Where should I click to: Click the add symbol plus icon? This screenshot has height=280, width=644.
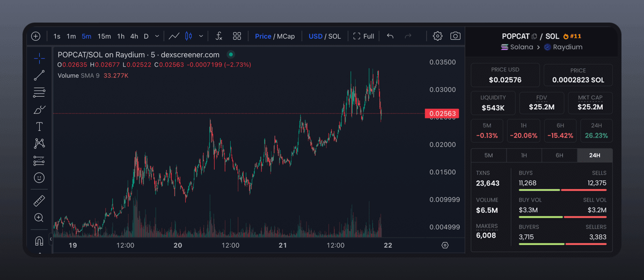click(35, 36)
